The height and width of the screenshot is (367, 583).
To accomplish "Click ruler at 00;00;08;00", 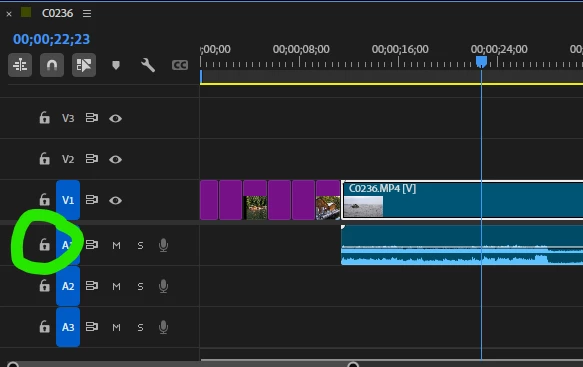I will point(301,49).
